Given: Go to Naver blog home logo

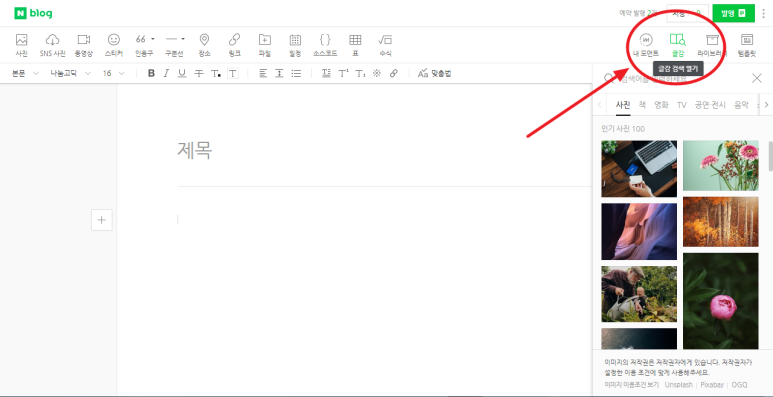Looking at the screenshot, I should (x=34, y=13).
